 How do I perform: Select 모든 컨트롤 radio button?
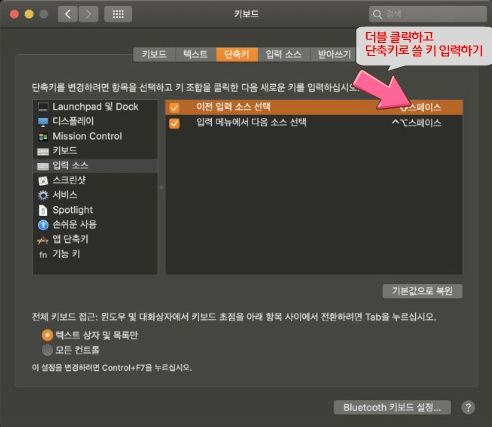pos(47,350)
